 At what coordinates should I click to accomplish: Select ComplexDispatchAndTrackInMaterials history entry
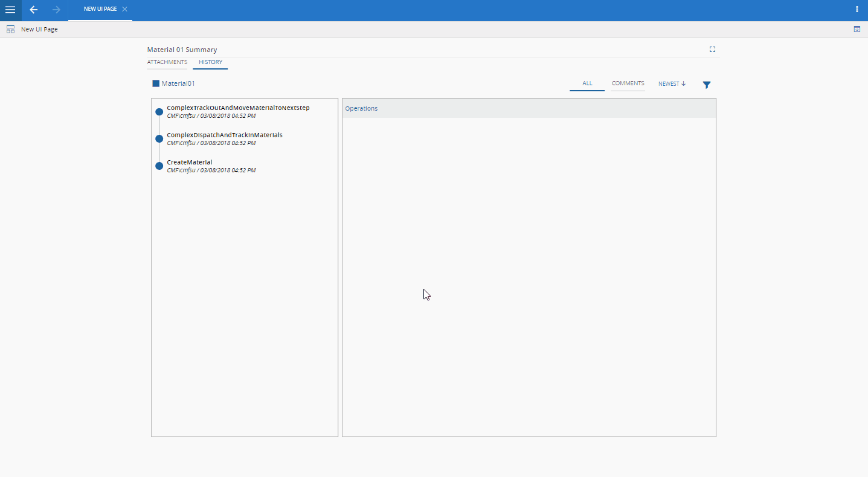tap(224, 135)
